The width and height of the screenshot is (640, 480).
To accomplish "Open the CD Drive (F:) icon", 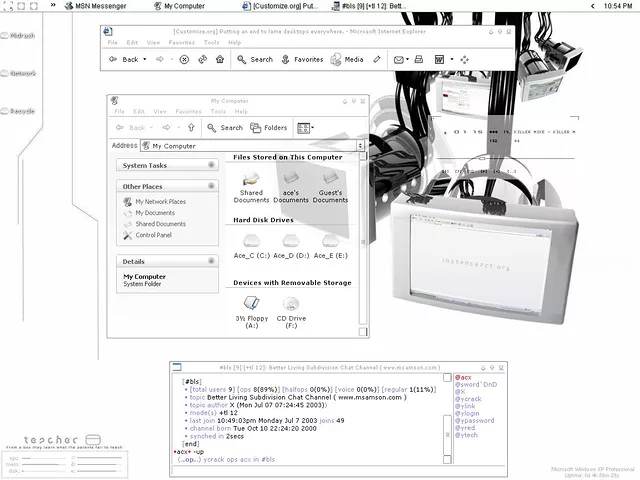I will 292,305.
